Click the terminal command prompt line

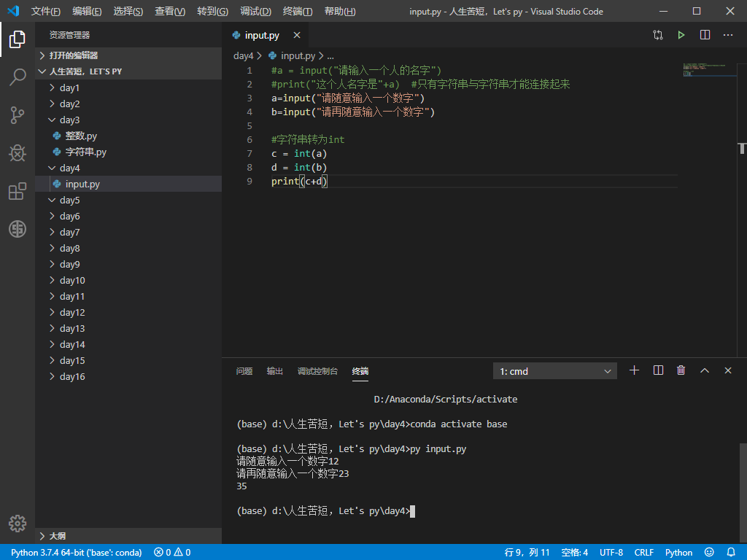click(x=326, y=511)
